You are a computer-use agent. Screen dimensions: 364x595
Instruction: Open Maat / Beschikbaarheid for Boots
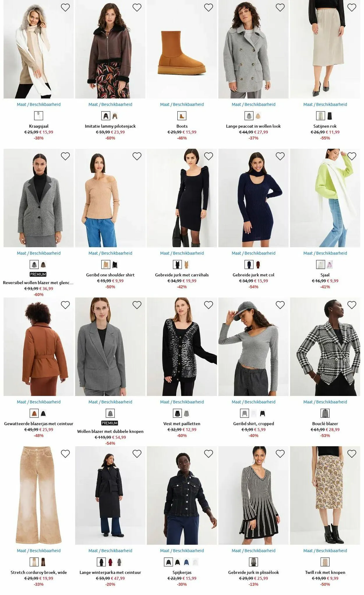point(182,104)
